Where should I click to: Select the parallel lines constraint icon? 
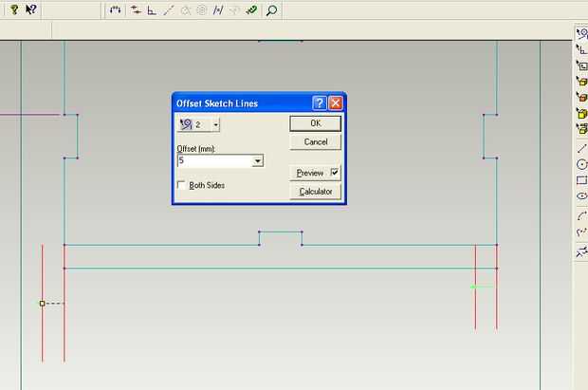pyautogui.click(x=218, y=10)
